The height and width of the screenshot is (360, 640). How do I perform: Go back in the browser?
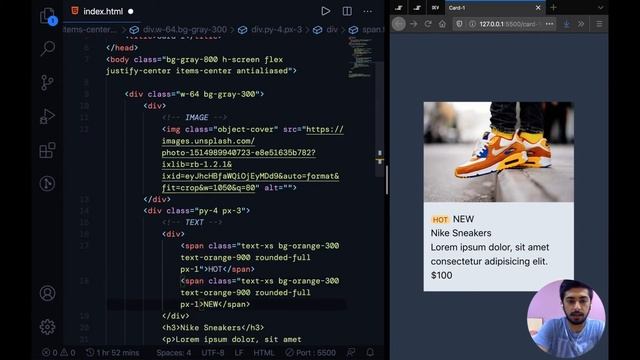tap(399, 24)
